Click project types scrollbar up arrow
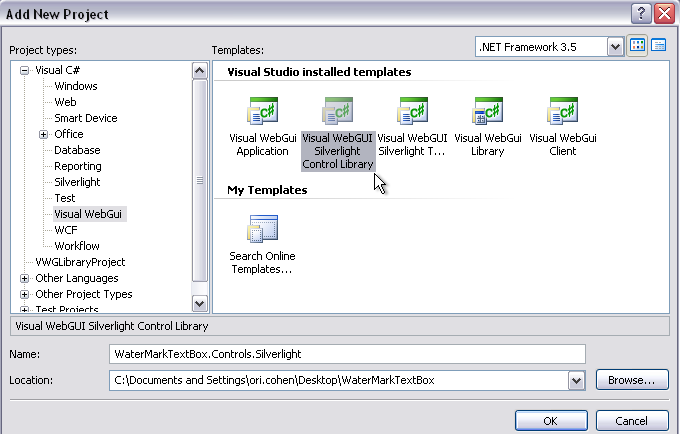This screenshot has height=434, width=680. tap(199, 70)
